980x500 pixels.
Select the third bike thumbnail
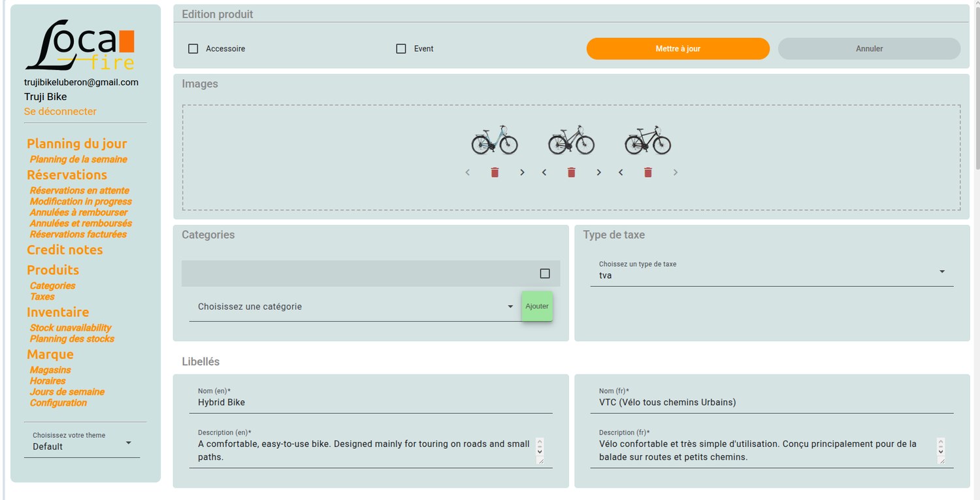(647, 139)
